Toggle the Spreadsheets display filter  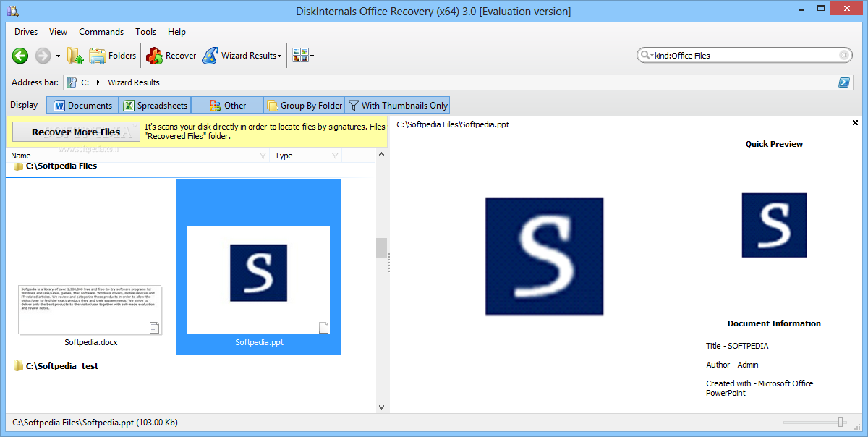point(154,106)
